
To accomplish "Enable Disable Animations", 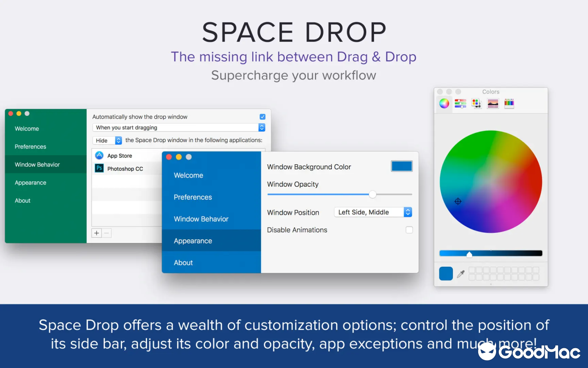I will (x=409, y=230).
